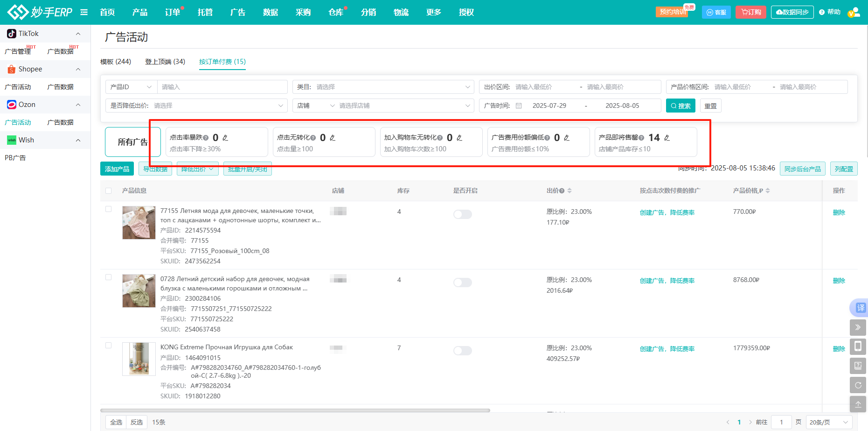
Task: Open the user account avatar icon
Action: (x=854, y=12)
